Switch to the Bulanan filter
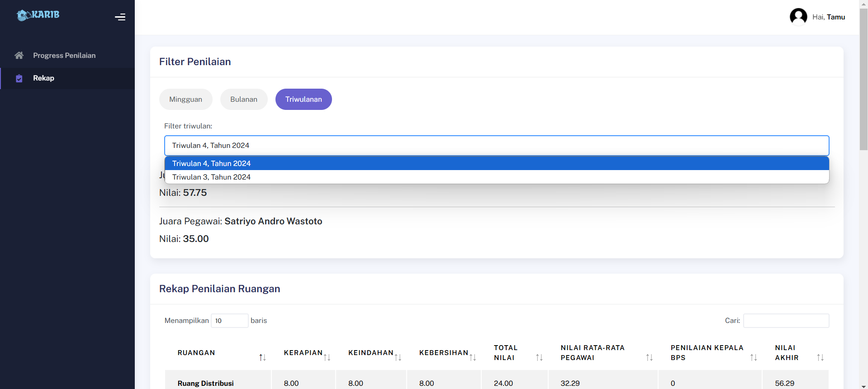868x389 pixels. pyautogui.click(x=244, y=100)
